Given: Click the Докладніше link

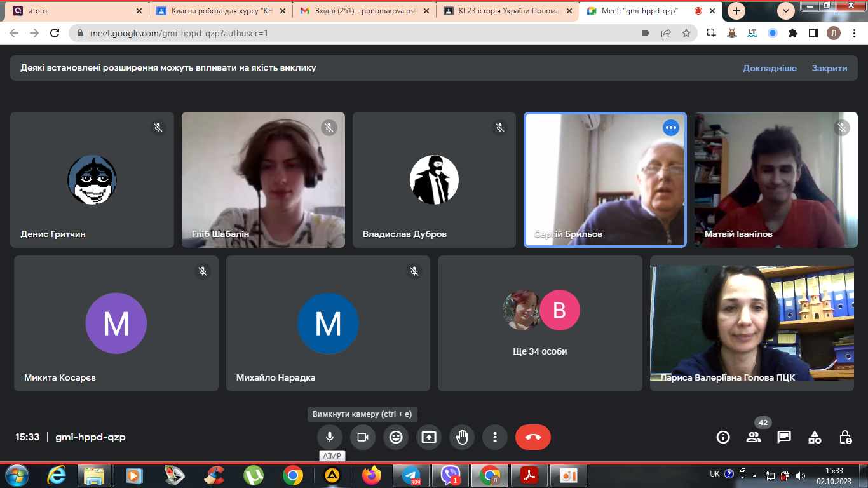Looking at the screenshot, I should pyautogui.click(x=770, y=68).
